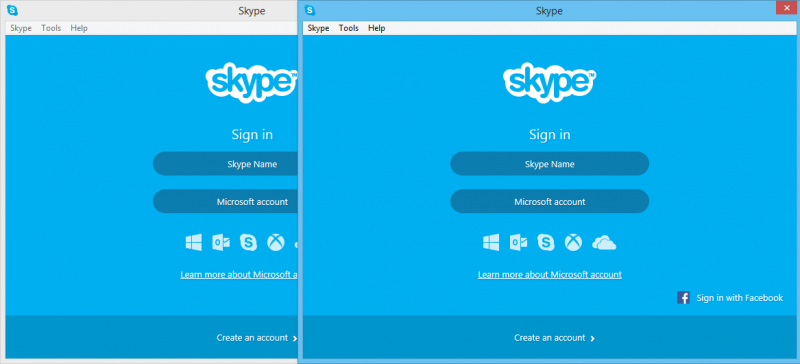Image resolution: width=800 pixels, height=364 pixels.
Task: Click the Sign in heading in back window
Action: pos(252,134)
